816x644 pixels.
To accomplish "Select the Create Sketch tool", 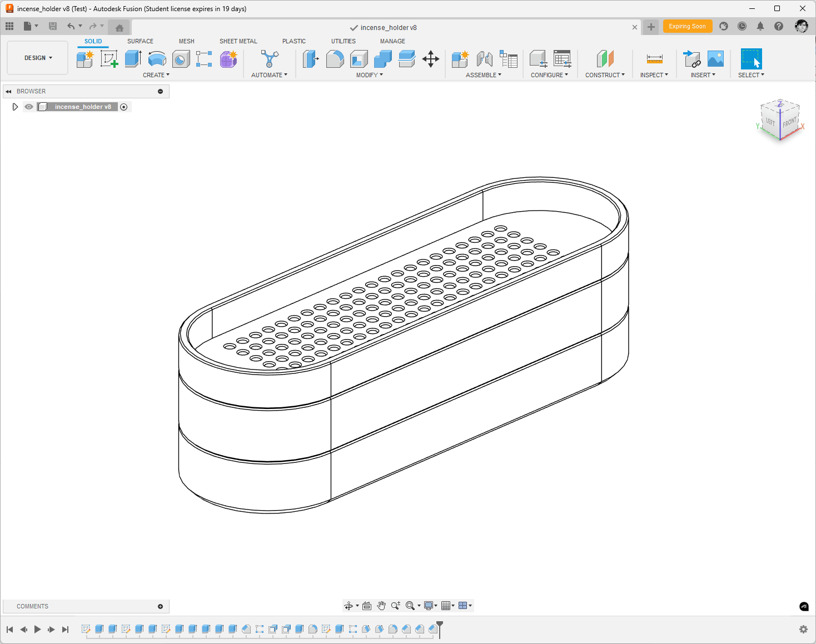I will [x=109, y=59].
